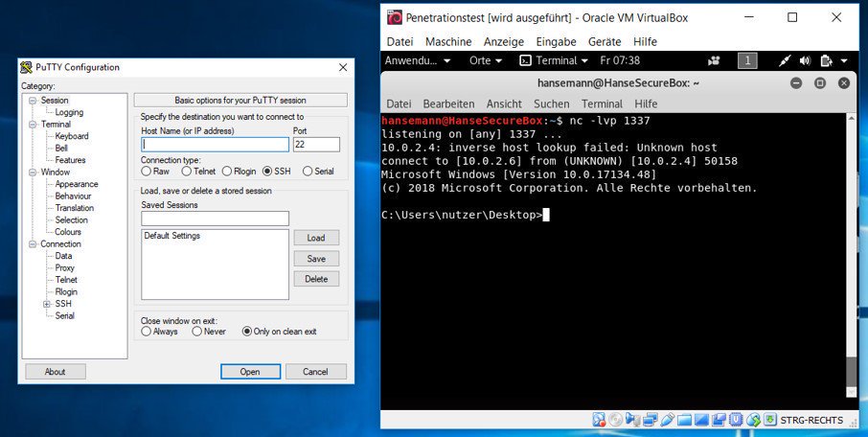Select Logging in the category tree

pyautogui.click(x=69, y=112)
